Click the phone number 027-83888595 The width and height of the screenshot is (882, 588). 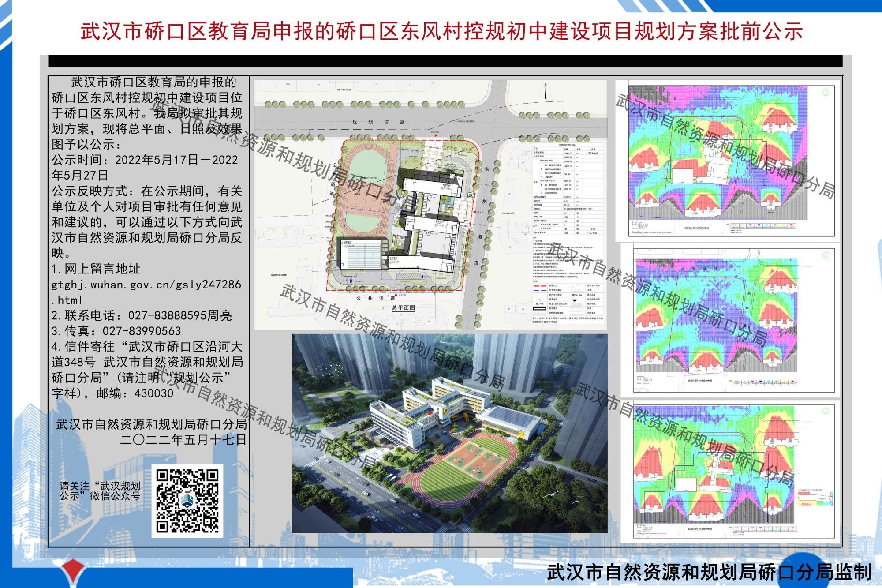pyautogui.click(x=167, y=316)
